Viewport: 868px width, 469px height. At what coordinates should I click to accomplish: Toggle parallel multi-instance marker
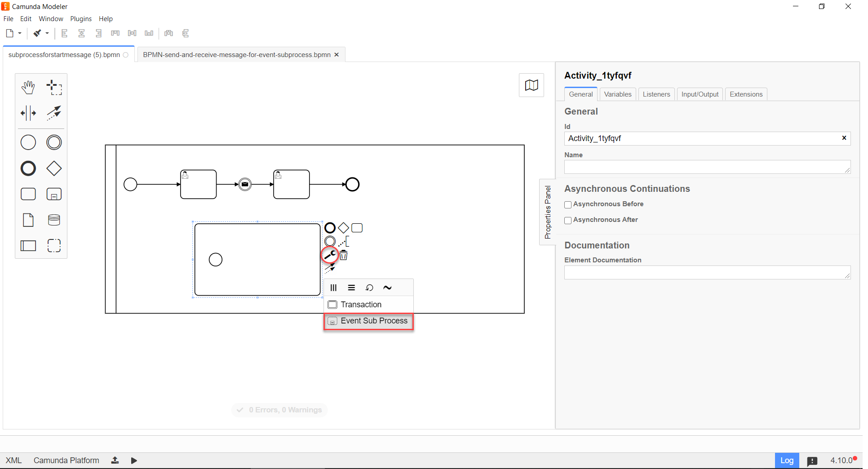pyautogui.click(x=333, y=288)
